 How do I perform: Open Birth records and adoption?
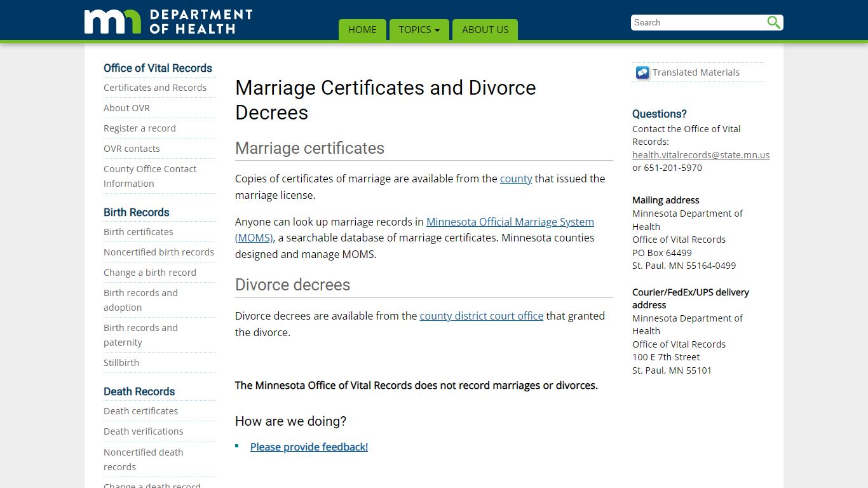coord(140,300)
